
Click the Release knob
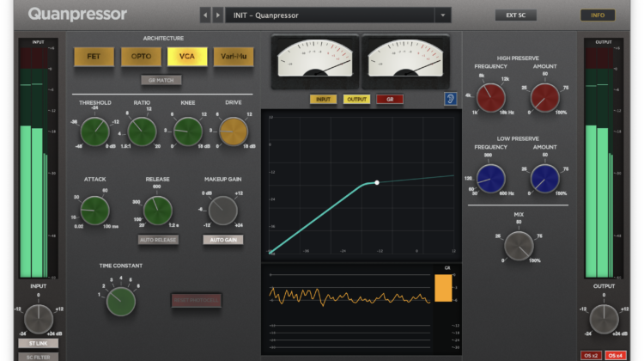(157, 210)
